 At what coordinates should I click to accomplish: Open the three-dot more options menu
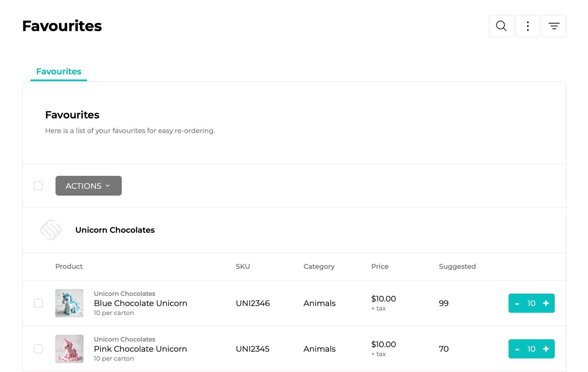528,26
